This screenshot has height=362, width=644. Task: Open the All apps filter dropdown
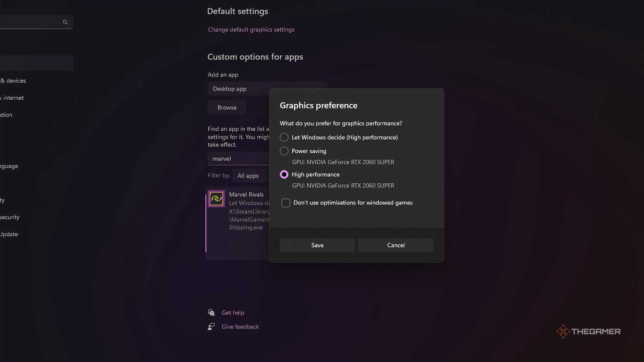click(251, 176)
